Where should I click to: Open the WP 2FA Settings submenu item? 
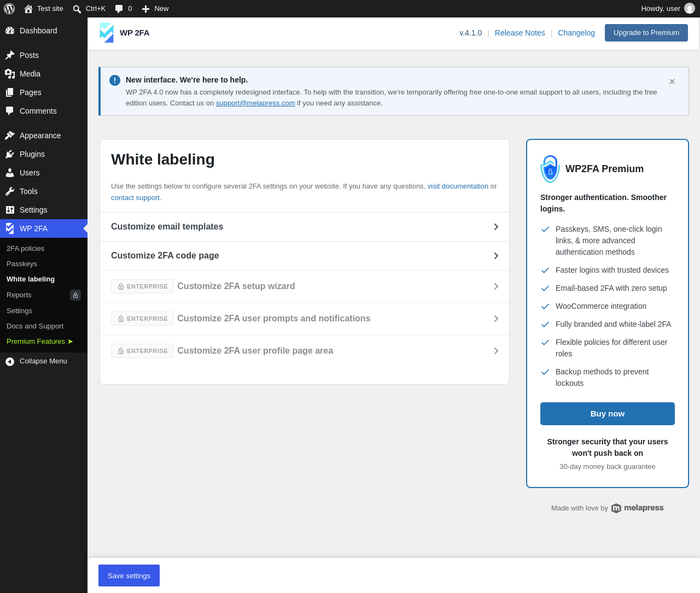20,310
